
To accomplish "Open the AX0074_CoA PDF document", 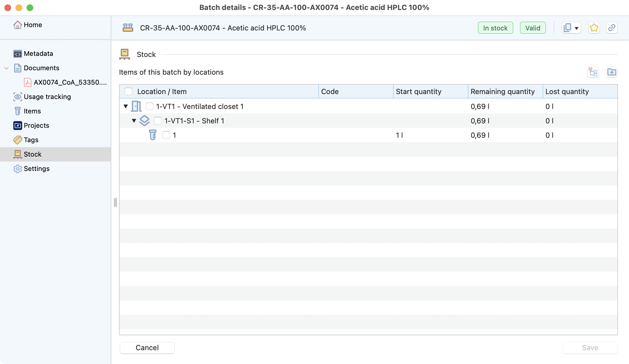I will click(70, 82).
